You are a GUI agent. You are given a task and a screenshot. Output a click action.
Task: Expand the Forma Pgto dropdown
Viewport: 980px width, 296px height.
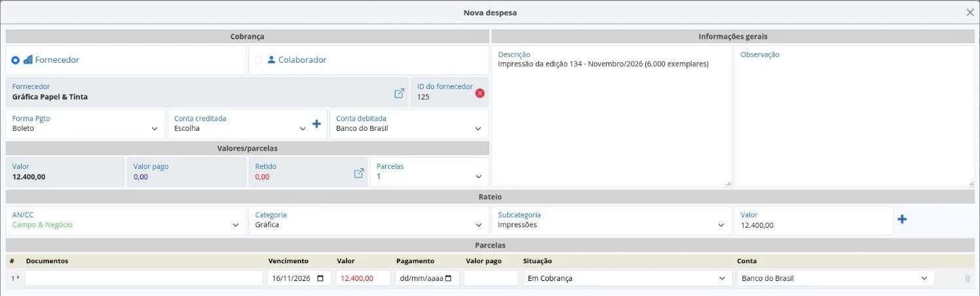coord(84,124)
